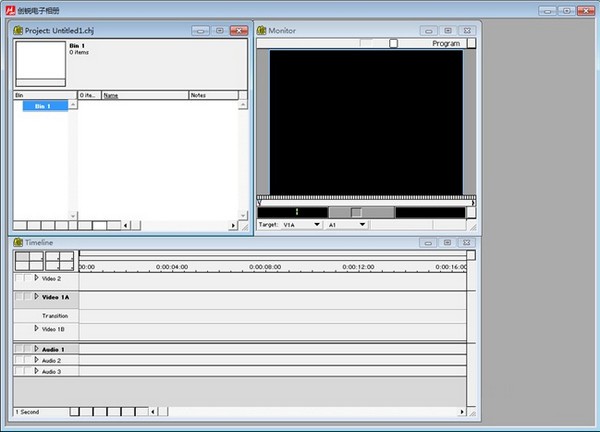Toggle the first checkbox on Audio 1 track
The height and width of the screenshot is (432, 600).
coord(19,349)
